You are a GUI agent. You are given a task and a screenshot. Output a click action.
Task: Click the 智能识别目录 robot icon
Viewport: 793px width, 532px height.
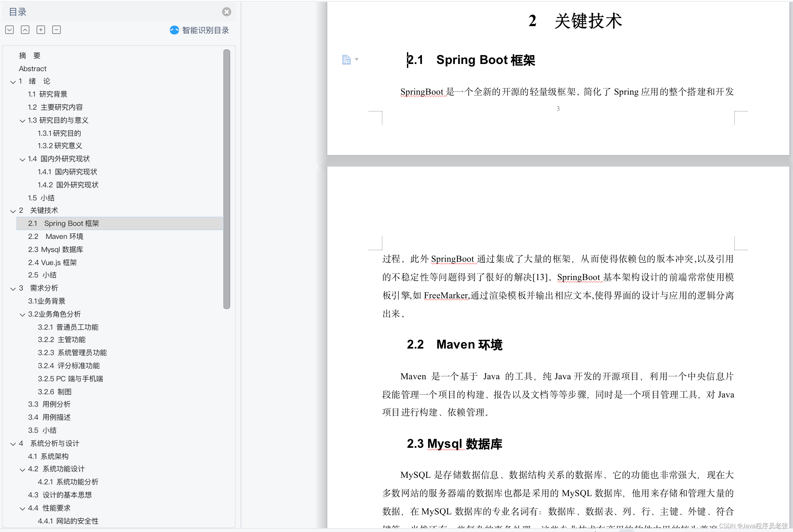click(174, 30)
